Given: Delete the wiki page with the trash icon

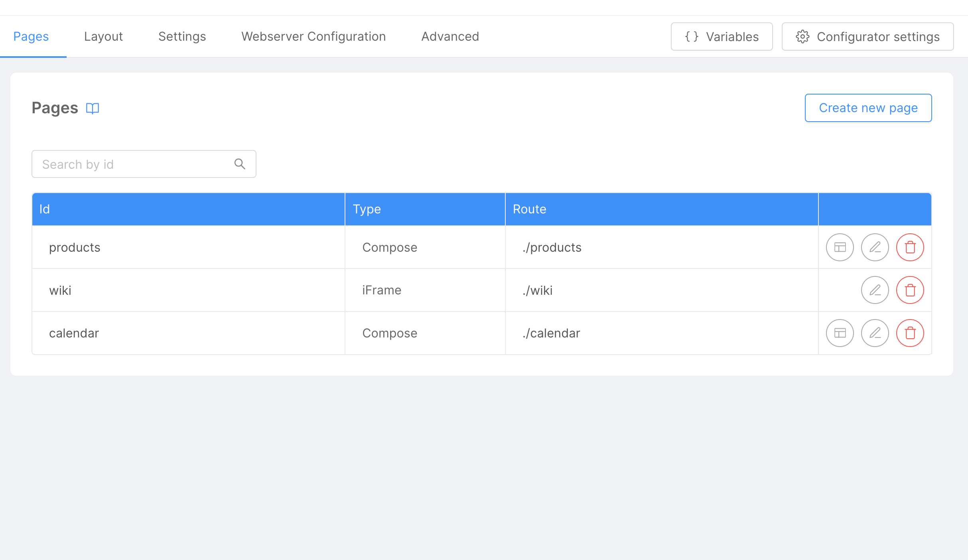Looking at the screenshot, I should [910, 290].
